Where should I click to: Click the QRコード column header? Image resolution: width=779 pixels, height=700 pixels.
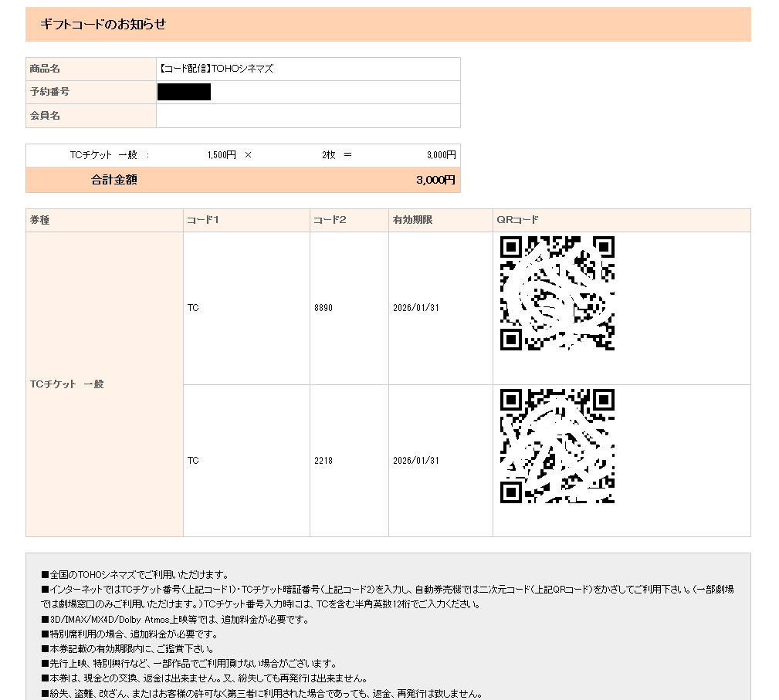pos(518,220)
